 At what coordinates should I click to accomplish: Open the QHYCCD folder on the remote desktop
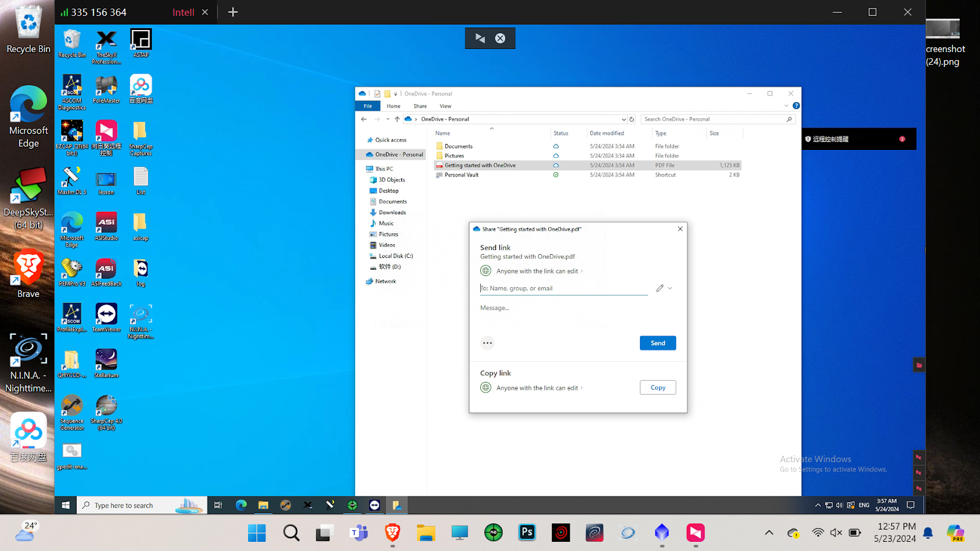coord(72,364)
